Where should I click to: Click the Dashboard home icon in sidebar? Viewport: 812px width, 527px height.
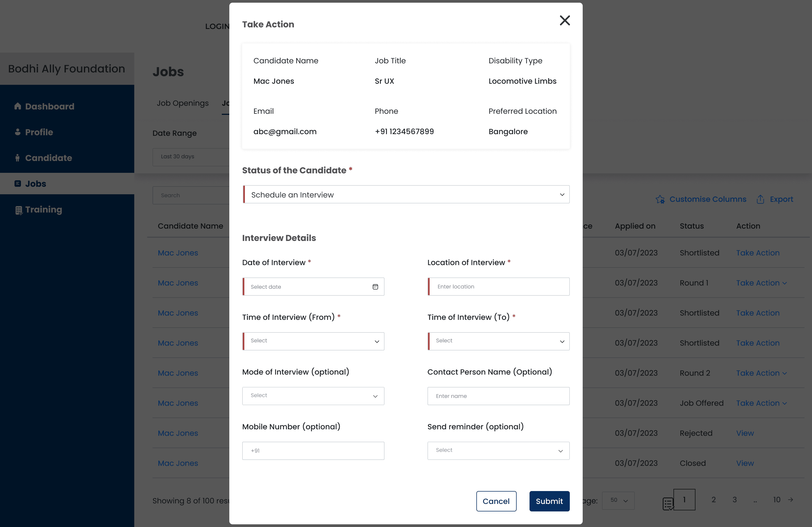click(18, 106)
